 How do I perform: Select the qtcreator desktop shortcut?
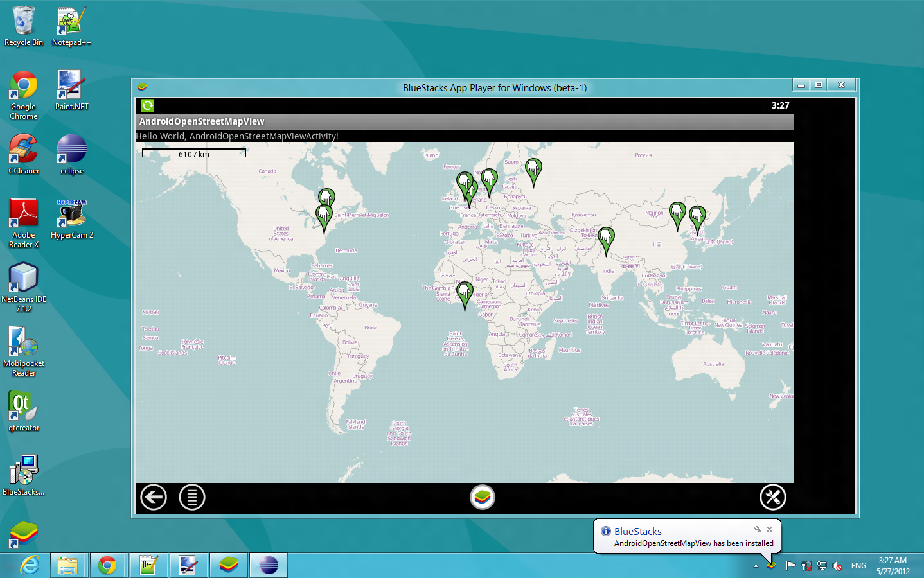coord(24,412)
